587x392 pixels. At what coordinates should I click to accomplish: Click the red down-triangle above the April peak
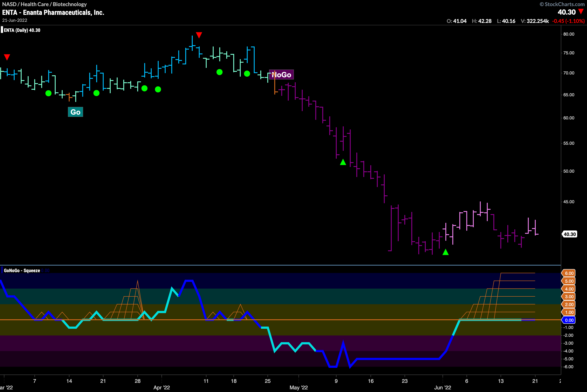click(199, 35)
